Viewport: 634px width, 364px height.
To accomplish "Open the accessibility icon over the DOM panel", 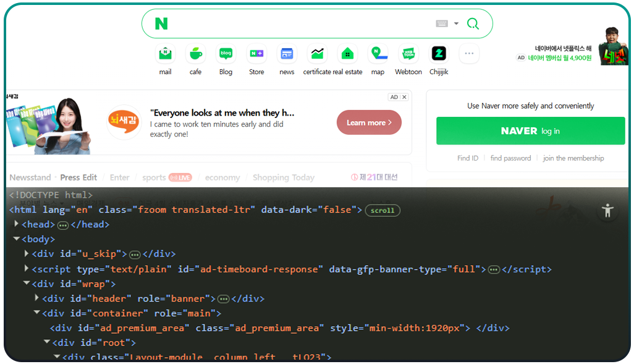I will coord(607,211).
